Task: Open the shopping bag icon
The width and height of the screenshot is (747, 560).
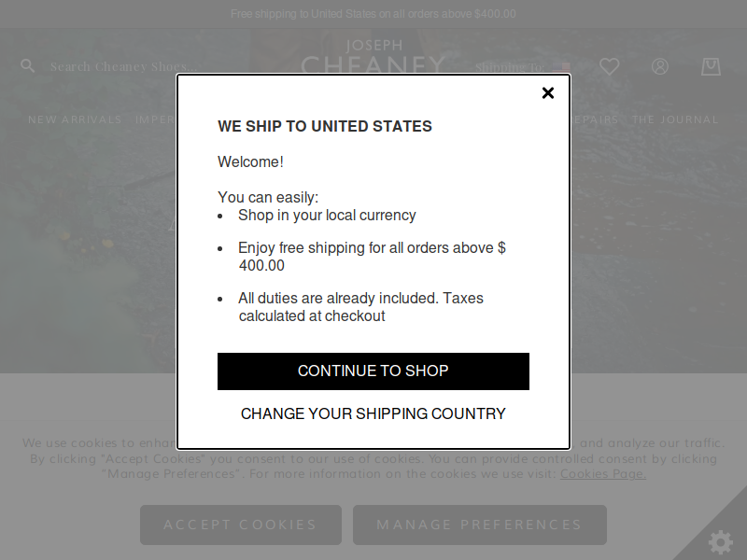Action: point(711,66)
